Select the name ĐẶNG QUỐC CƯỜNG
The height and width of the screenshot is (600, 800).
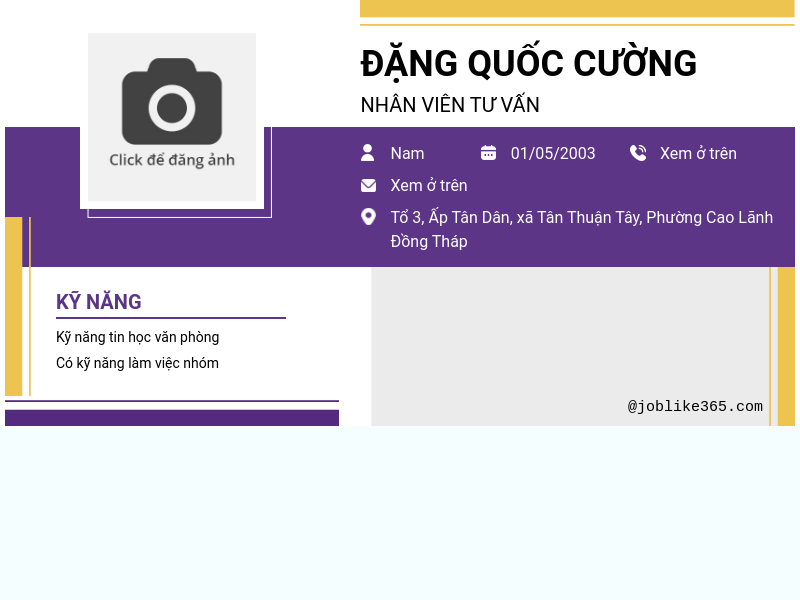pyautogui.click(x=528, y=63)
